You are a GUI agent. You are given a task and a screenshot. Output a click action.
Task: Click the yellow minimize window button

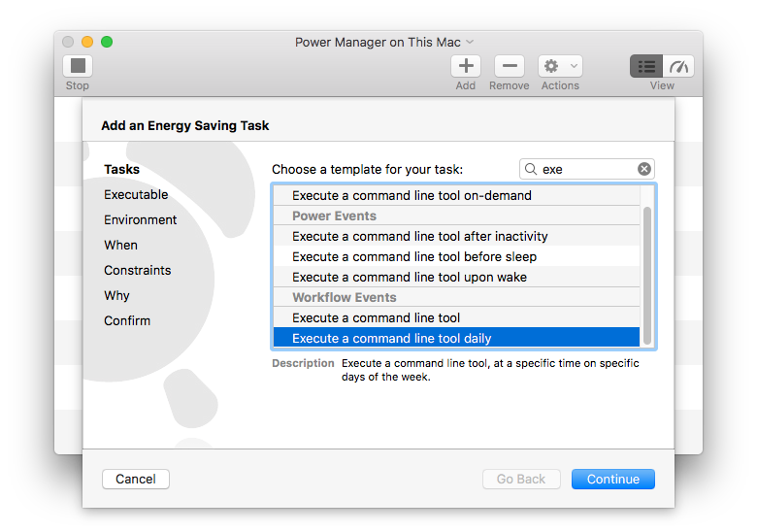coord(87,42)
